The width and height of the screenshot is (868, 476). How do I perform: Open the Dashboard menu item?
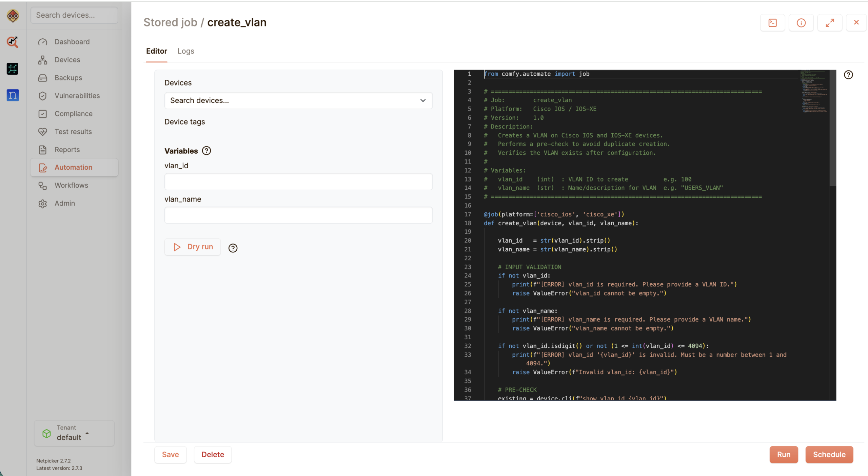click(74, 42)
